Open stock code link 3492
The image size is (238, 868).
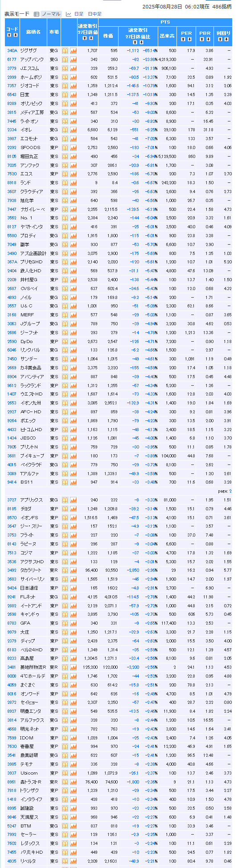point(12,570)
